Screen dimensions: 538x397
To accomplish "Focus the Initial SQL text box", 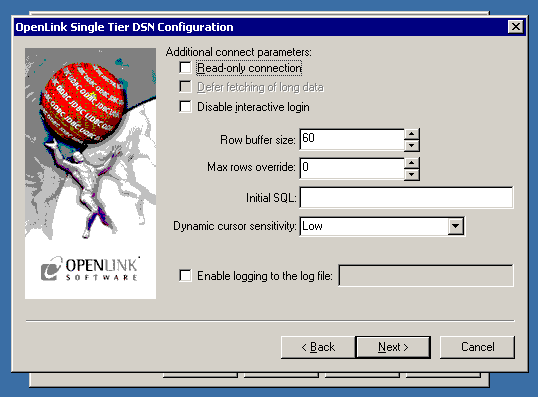I will tap(406, 197).
